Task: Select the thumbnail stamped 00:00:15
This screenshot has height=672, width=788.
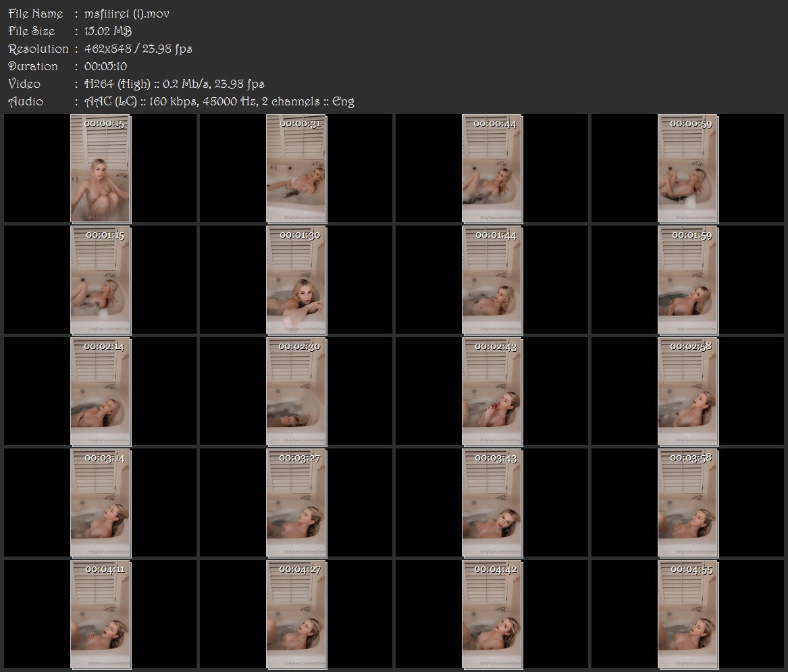Action: pos(101,168)
